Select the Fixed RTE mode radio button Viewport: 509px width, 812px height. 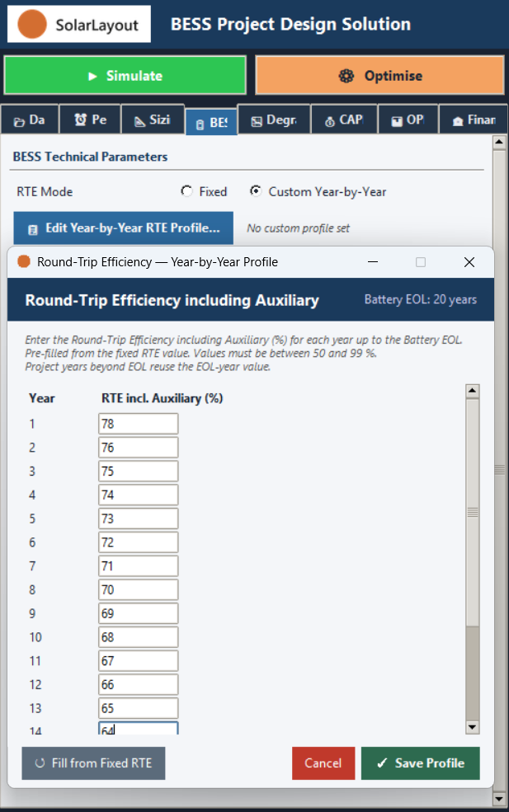click(x=186, y=191)
